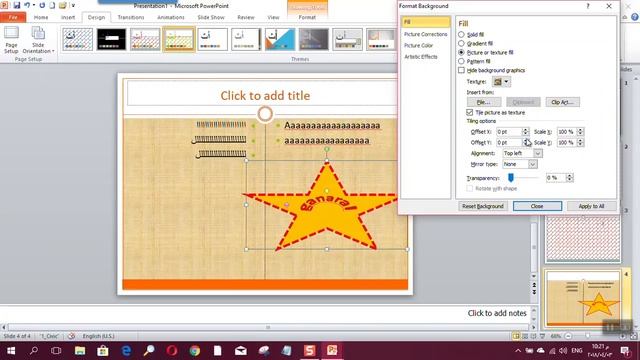Switch to the Home ribbon tab
The width and height of the screenshot is (640, 360).
(x=41, y=17)
